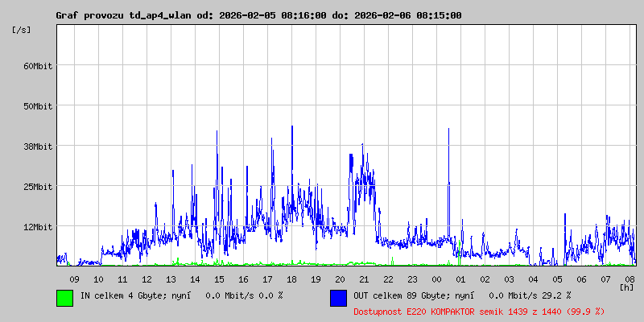Click the hour label '06' on x-axis
Screen dimensions: 644x322
(x=581, y=279)
